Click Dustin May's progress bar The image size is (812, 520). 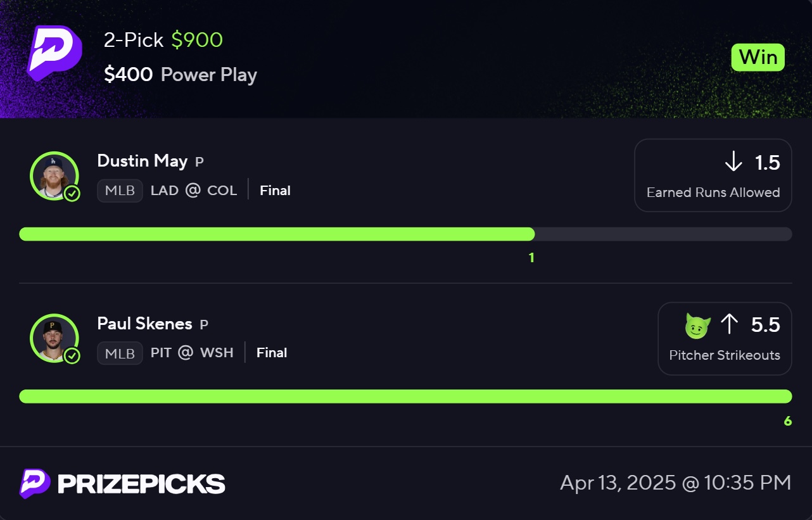tap(405, 234)
